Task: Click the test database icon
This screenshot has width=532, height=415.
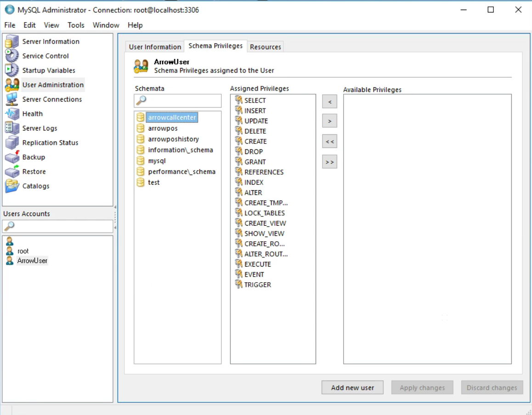Action: [x=141, y=182]
